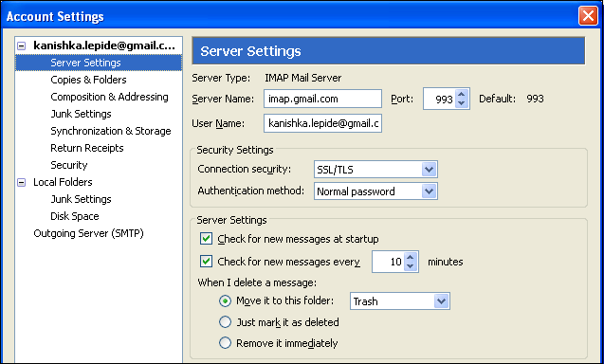604x364 pixels.
Task: Open the Authentication method dropdown
Action: click(x=375, y=191)
